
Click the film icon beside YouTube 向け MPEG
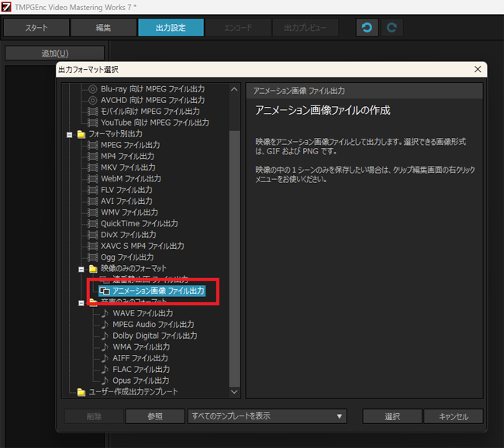(92, 122)
